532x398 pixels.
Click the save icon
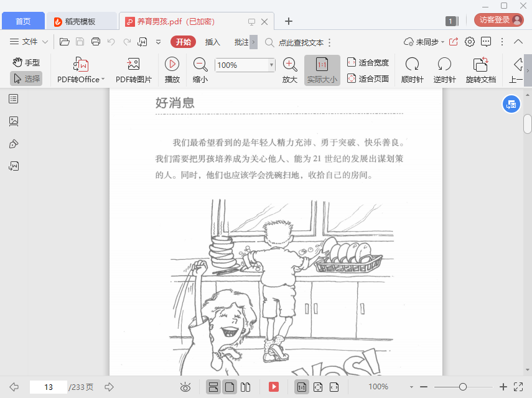[80, 42]
